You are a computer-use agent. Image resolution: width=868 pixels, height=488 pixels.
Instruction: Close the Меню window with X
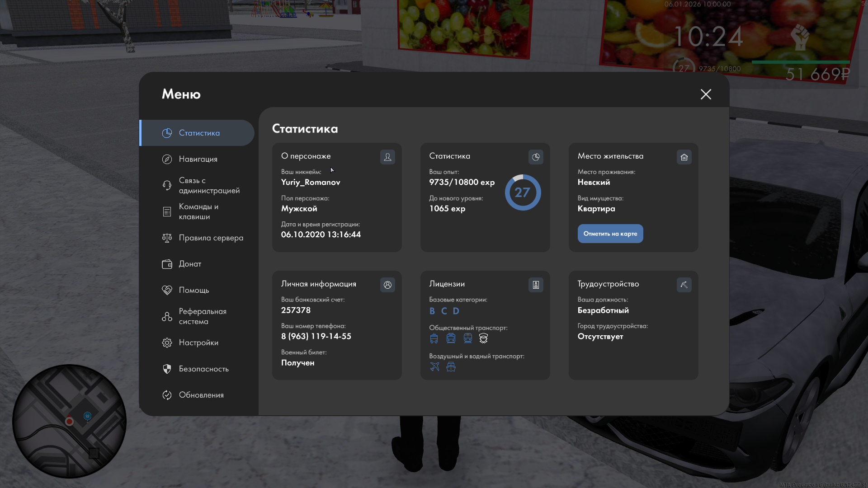[x=706, y=94]
